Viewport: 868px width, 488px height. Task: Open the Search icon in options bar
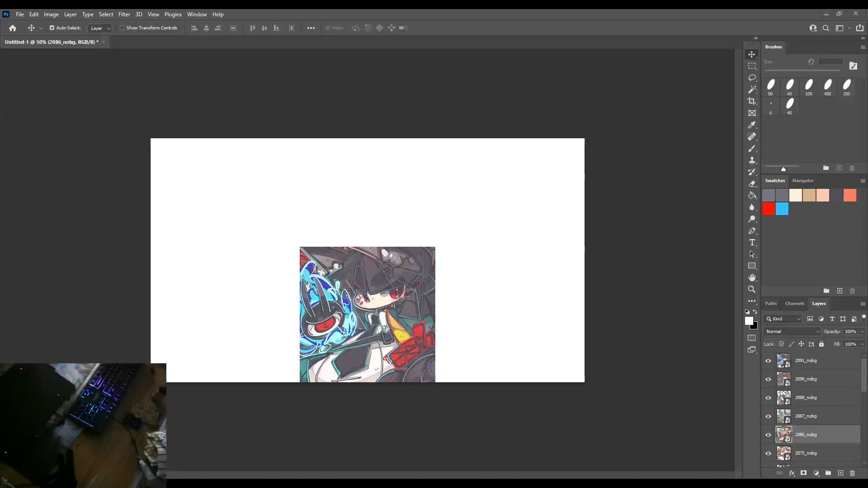pos(826,28)
